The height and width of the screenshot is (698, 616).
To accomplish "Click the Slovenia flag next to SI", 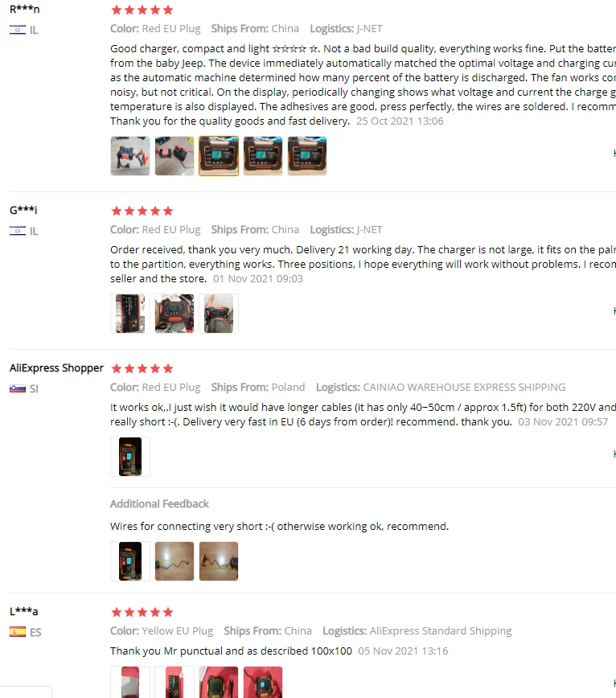I will 18,388.
